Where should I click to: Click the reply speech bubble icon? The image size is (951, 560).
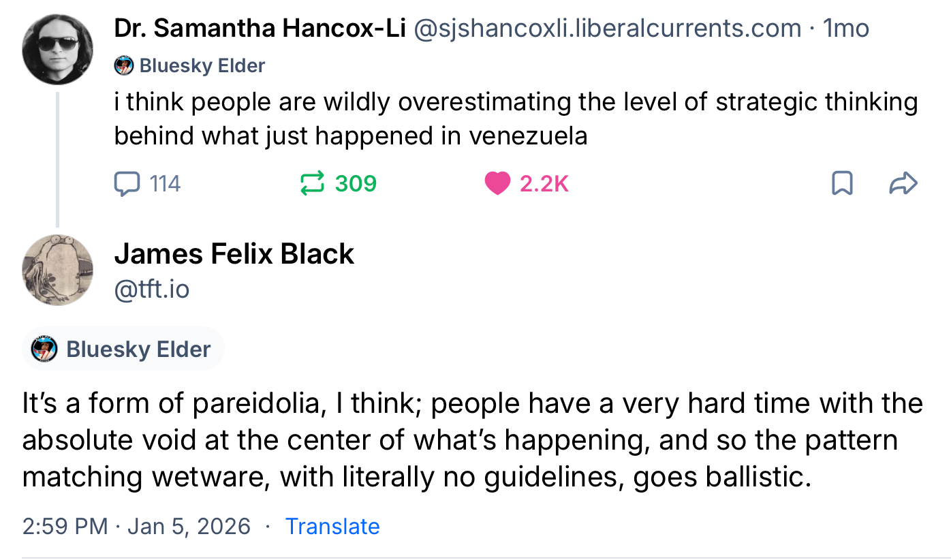pyautogui.click(x=127, y=183)
